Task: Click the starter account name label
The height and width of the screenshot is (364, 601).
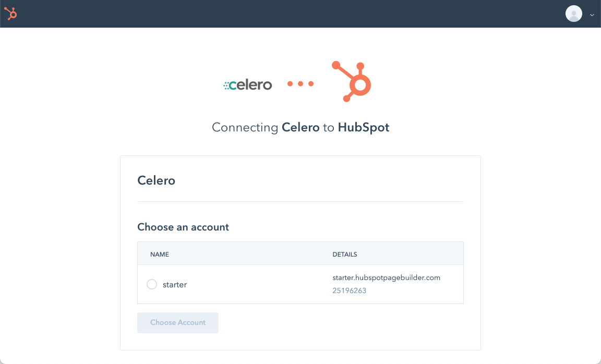Action: click(x=175, y=284)
